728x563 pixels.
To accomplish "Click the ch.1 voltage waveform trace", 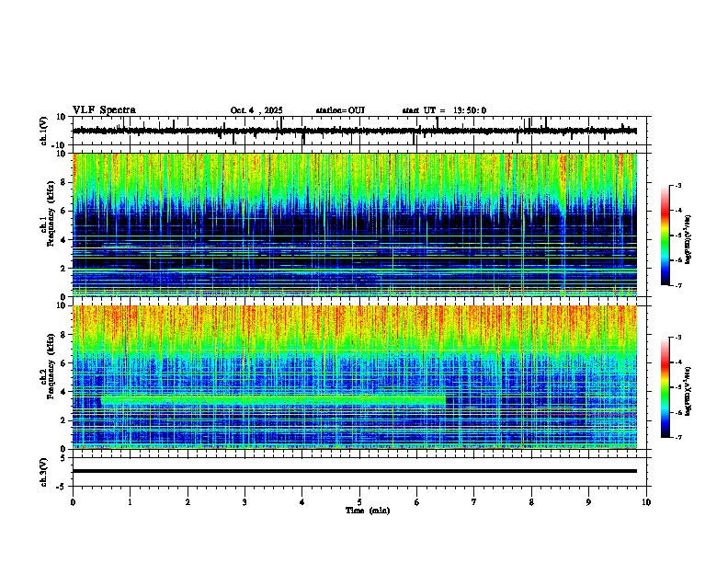I will 355,131.
